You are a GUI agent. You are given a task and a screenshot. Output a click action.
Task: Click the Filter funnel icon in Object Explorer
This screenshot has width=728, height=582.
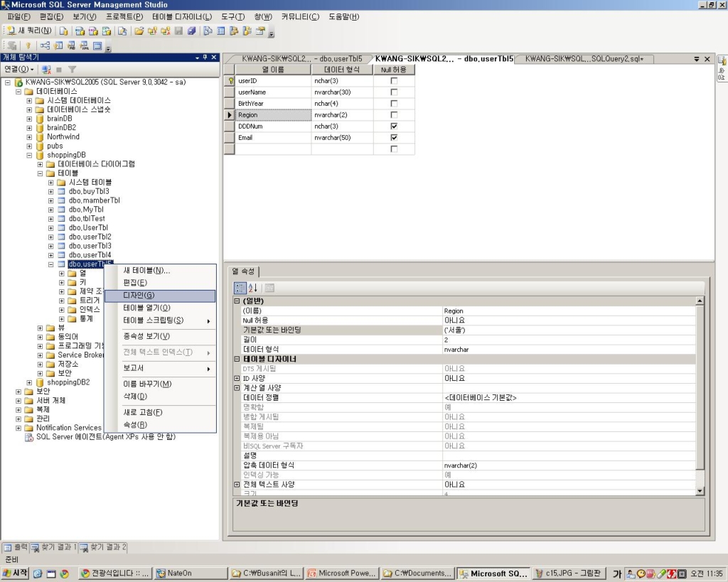coord(72,69)
